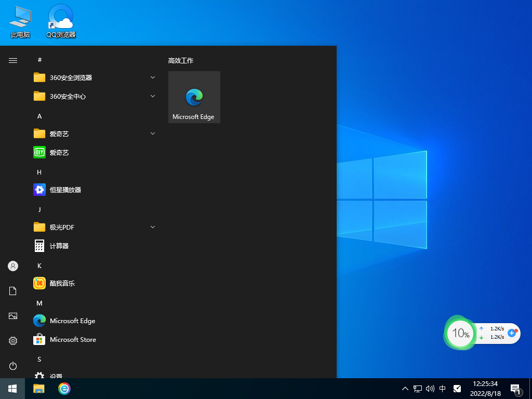Open notifications showing 1 new message
This screenshot has width=532, height=399.
[x=515, y=389]
